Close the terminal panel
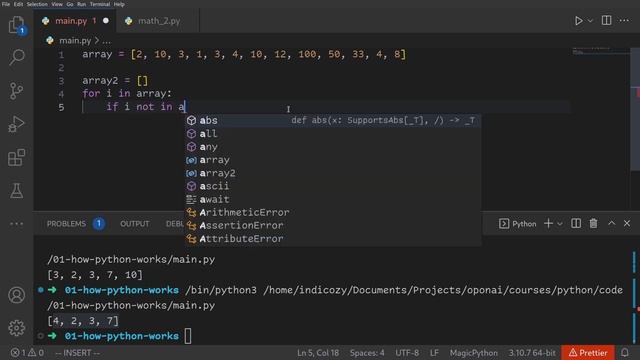The image size is (640, 360). click(x=627, y=223)
